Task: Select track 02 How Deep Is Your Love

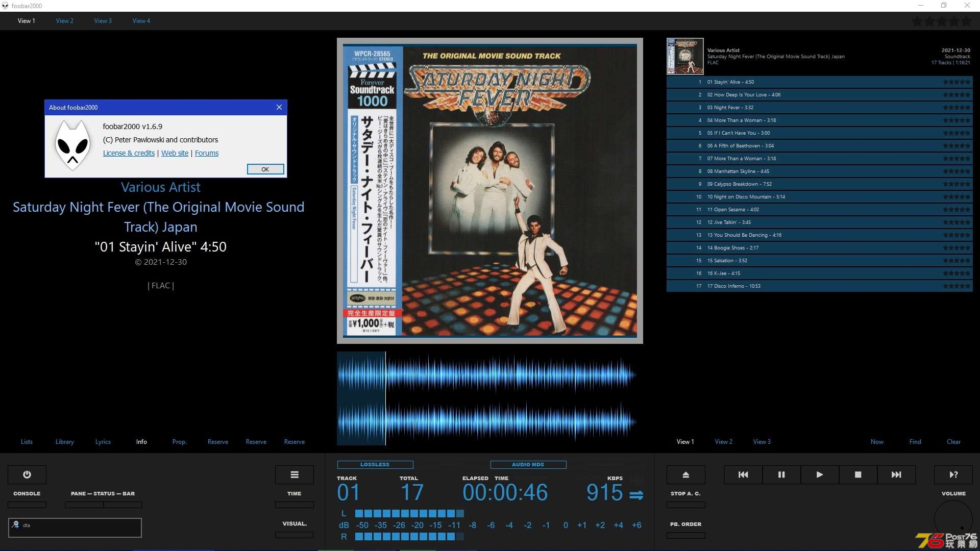Action: pyautogui.click(x=819, y=94)
